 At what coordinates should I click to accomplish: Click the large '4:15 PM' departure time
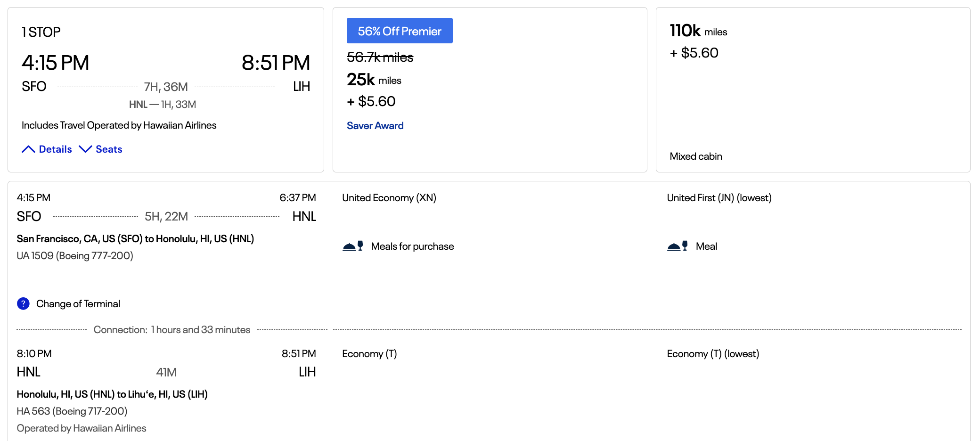[56, 63]
